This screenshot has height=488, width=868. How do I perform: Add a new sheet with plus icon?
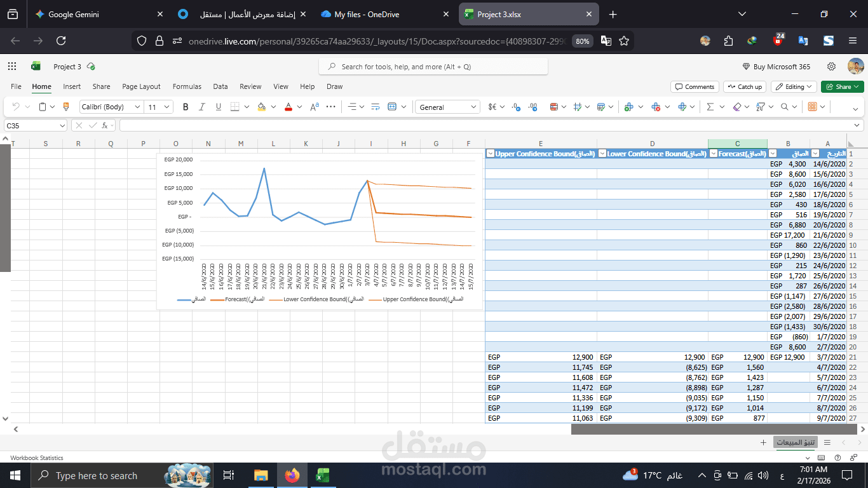[x=763, y=442]
